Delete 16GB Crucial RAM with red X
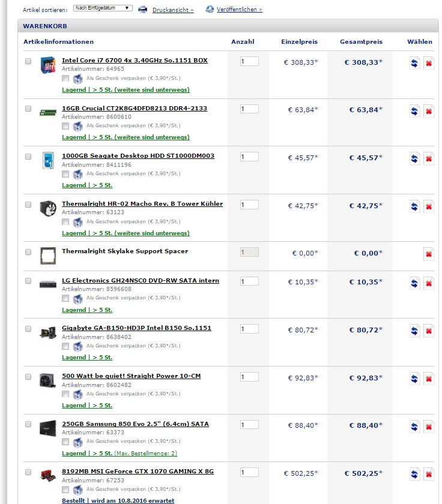The image size is (442, 504). 429,111
